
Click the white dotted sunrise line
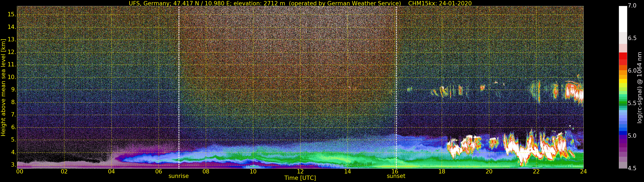179,87
